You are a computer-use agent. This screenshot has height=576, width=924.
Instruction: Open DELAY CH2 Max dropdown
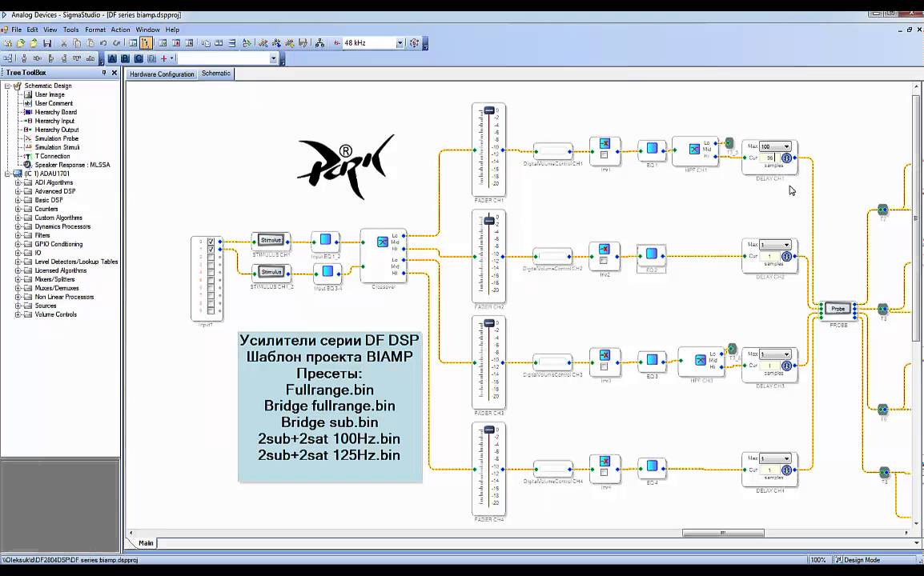click(x=786, y=245)
